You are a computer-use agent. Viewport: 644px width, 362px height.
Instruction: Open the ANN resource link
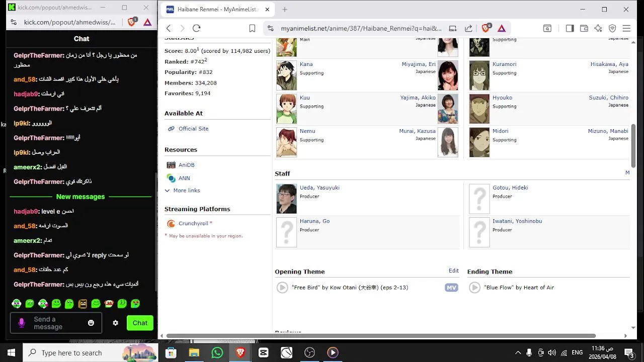click(184, 178)
